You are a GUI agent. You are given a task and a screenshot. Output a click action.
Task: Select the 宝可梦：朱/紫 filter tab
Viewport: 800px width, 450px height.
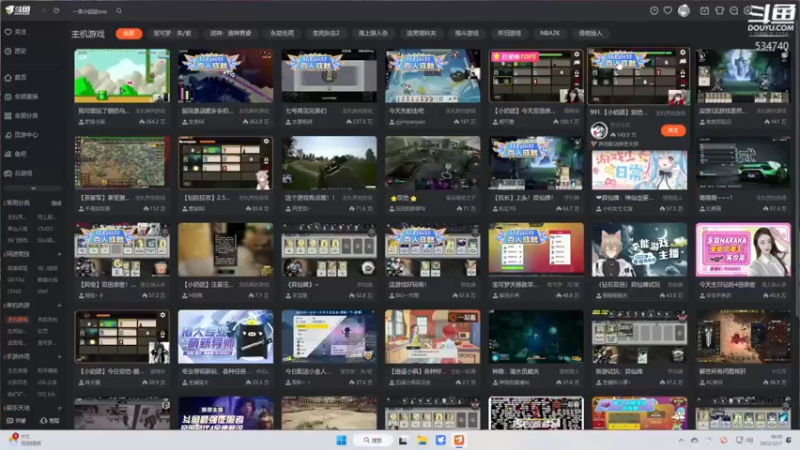[x=172, y=33]
